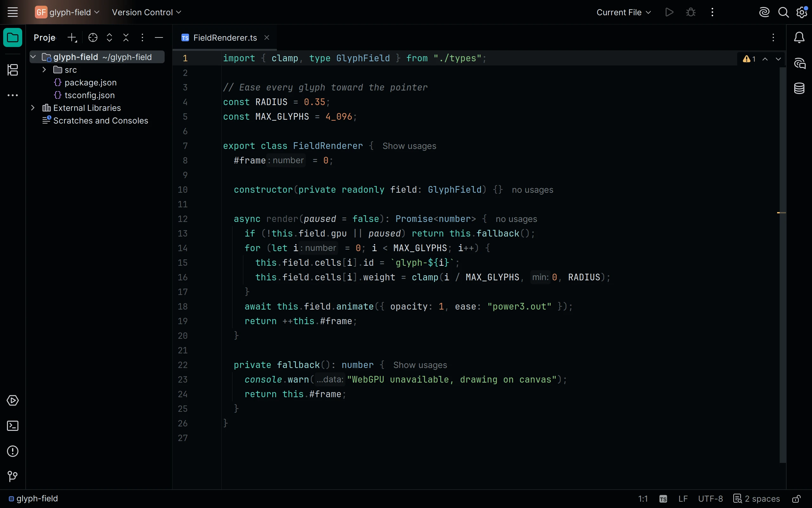
Task: Click the yellow warning stripe on the scrollbar
Action: point(782,213)
